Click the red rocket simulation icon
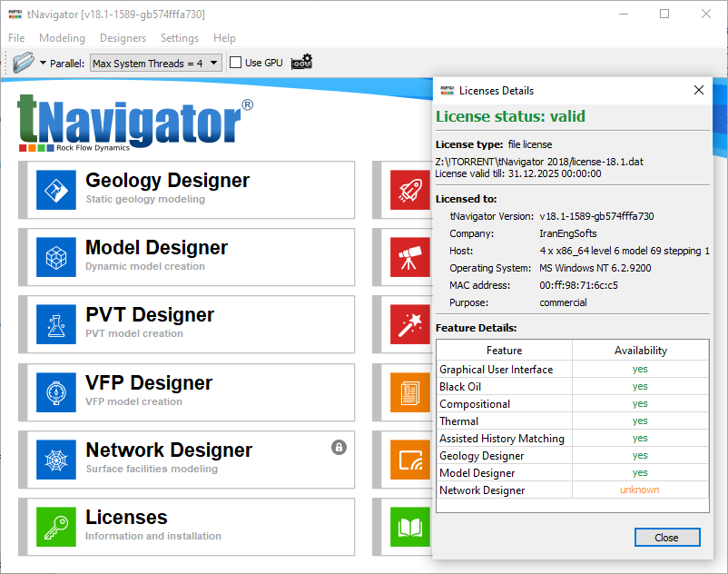This screenshot has width=728, height=574. 410,190
